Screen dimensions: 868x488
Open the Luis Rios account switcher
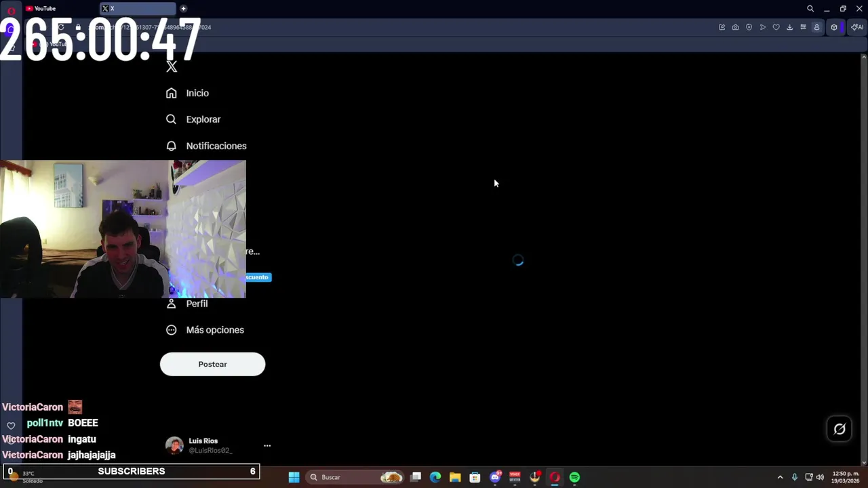pyautogui.click(x=218, y=445)
